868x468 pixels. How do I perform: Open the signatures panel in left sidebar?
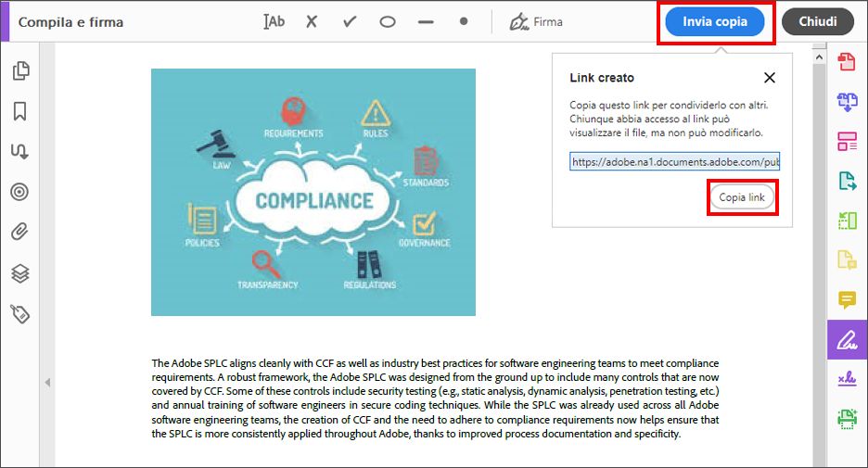(x=19, y=152)
